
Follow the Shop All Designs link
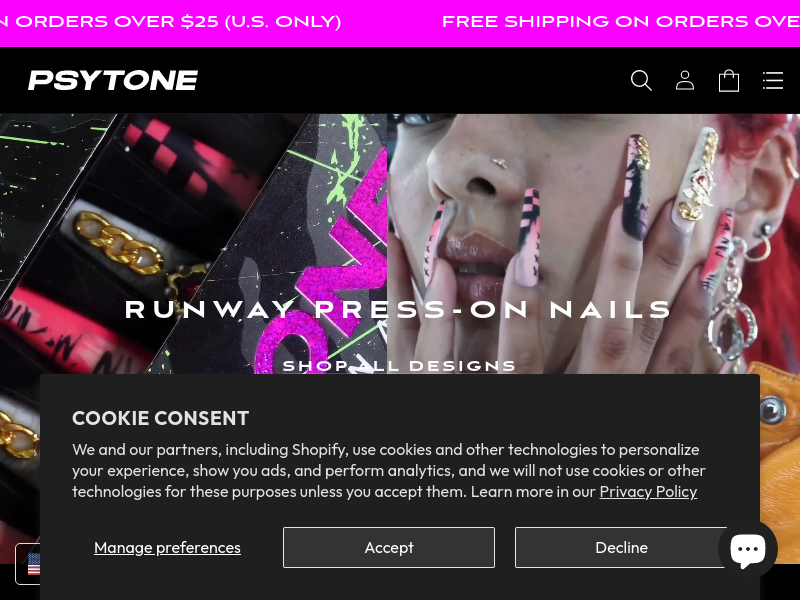click(x=399, y=366)
